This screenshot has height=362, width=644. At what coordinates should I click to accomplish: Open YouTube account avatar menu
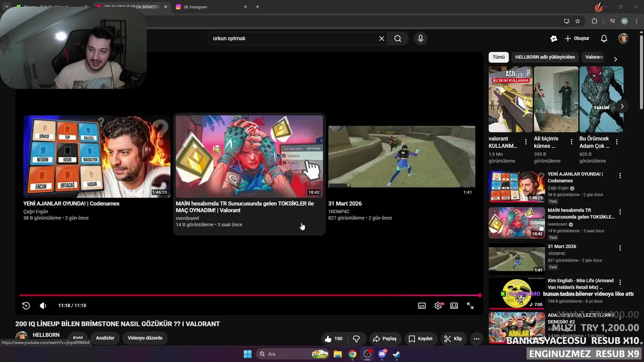click(623, 39)
